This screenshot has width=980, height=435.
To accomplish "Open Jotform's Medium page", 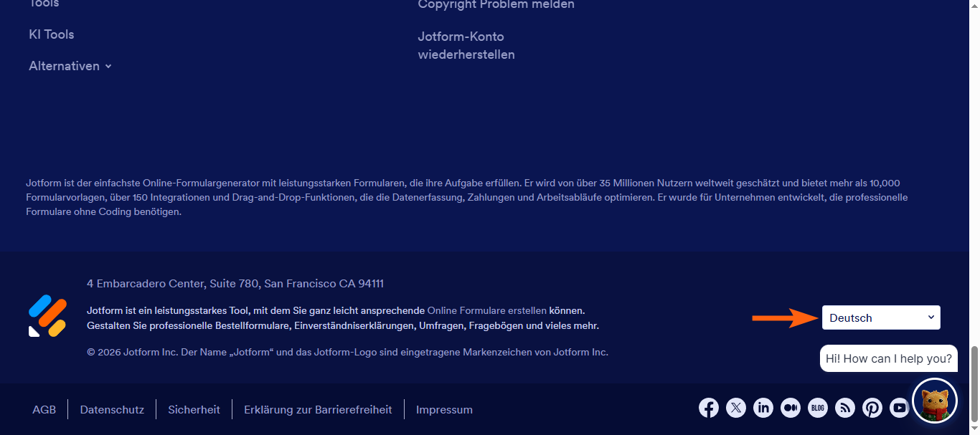I will 790,407.
